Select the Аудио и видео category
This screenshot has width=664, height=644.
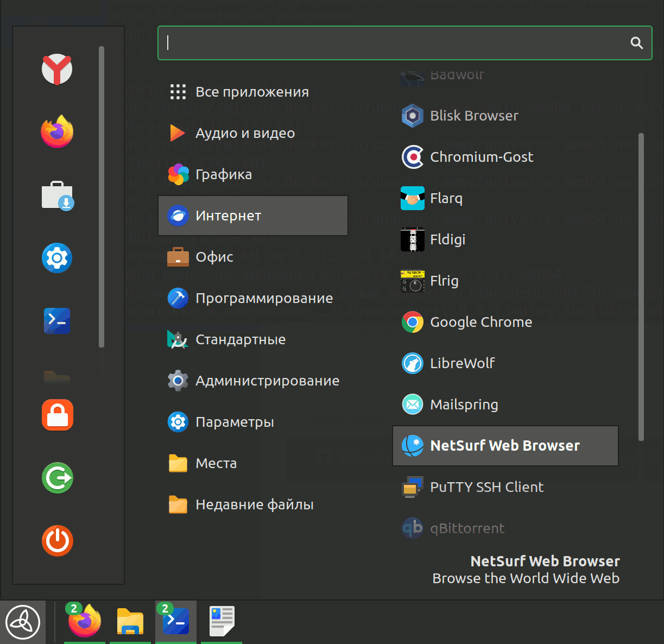253,133
